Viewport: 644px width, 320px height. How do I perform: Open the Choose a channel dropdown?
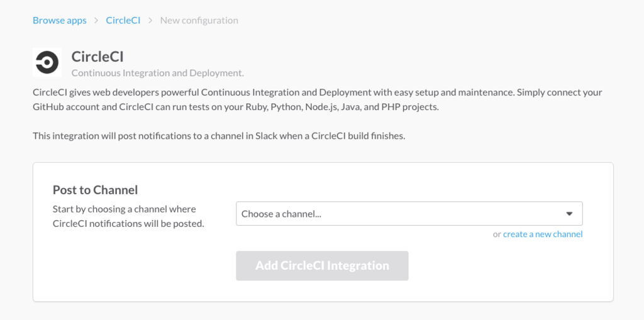pos(409,214)
